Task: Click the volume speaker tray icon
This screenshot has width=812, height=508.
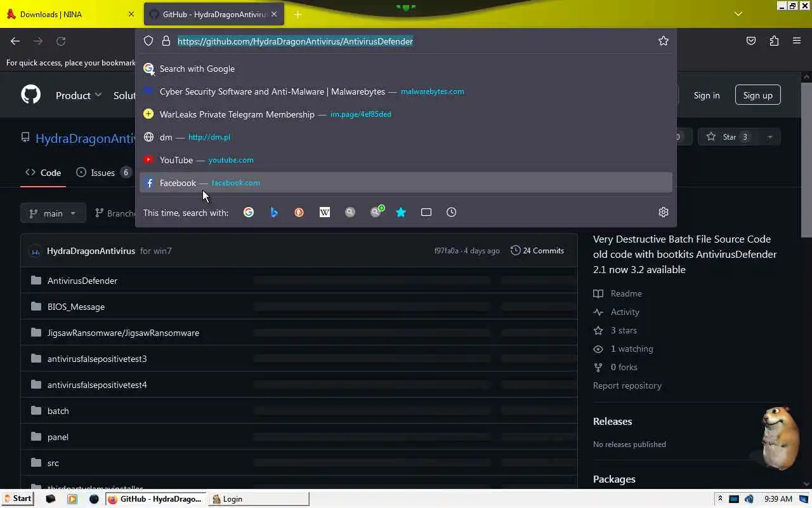Action: [749, 499]
